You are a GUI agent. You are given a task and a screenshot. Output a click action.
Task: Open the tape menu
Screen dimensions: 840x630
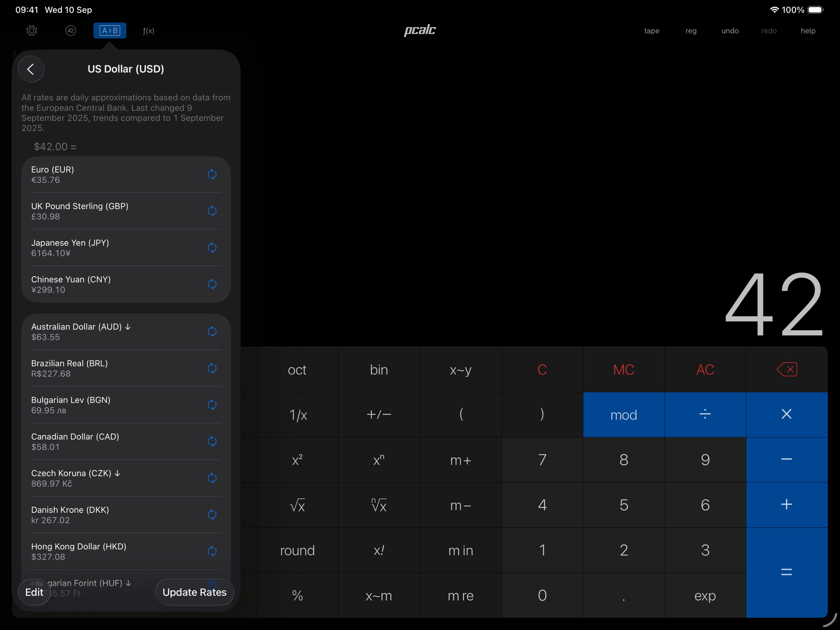pyautogui.click(x=652, y=31)
